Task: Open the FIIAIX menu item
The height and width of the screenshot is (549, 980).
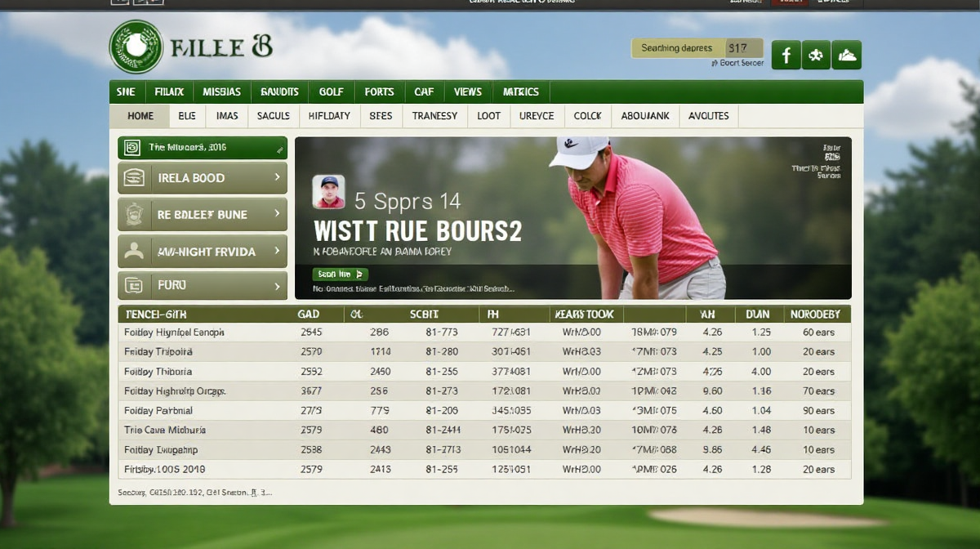Action: 169,91
